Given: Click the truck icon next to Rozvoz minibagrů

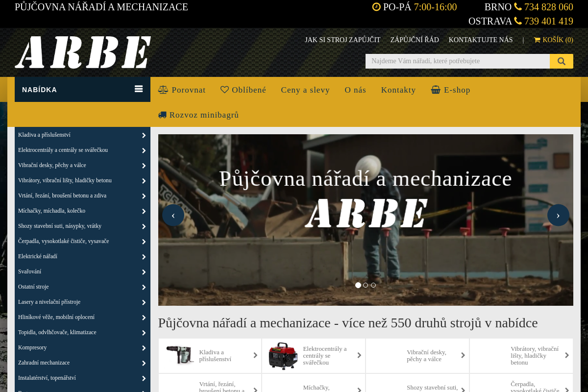Looking at the screenshot, I should point(162,114).
